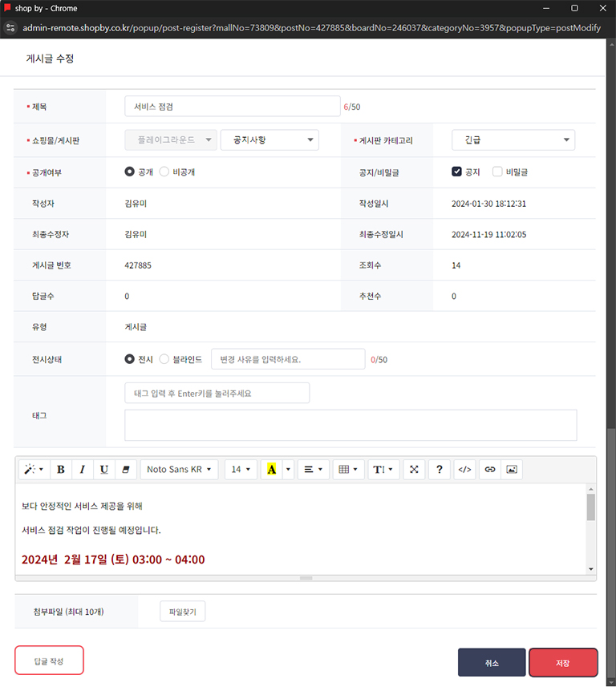This screenshot has width=616, height=687.
Task: Click 최종수정일시 value 2024-11-19 11:02:05
Action: 488,234
